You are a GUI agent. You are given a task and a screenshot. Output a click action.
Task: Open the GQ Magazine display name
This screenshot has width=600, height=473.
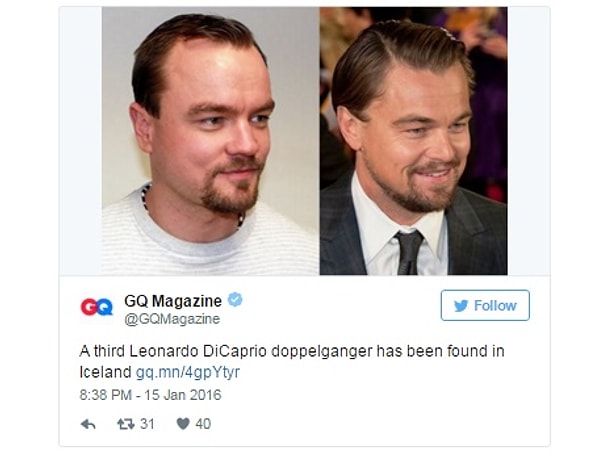tap(173, 301)
